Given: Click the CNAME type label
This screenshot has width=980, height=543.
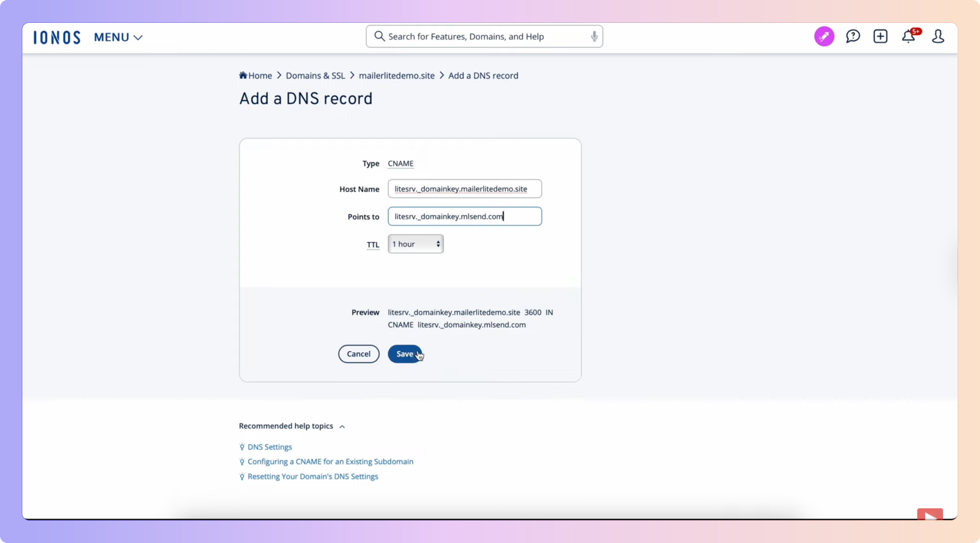Looking at the screenshot, I should [x=400, y=164].
